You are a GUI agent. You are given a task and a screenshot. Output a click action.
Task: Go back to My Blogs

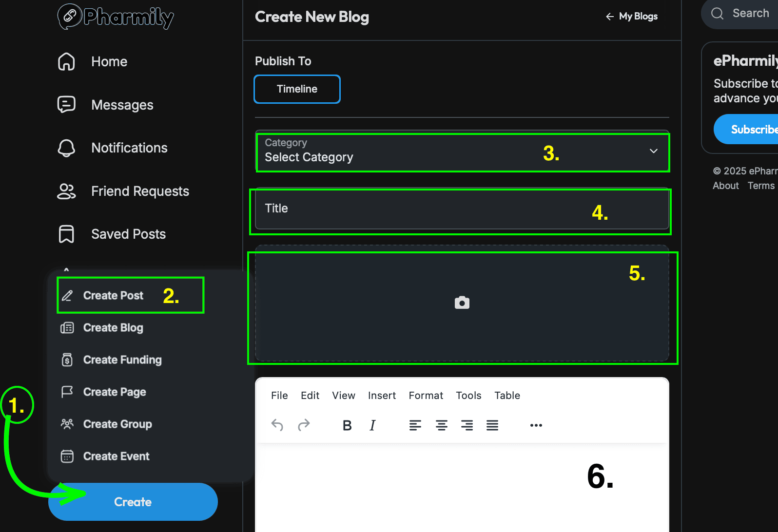[x=632, y=17]
